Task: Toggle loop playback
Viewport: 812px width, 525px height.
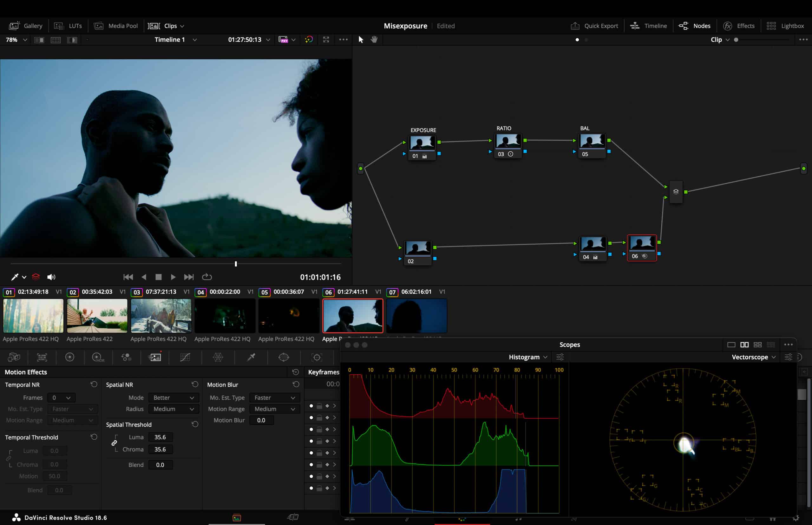Action: point(207,277)
